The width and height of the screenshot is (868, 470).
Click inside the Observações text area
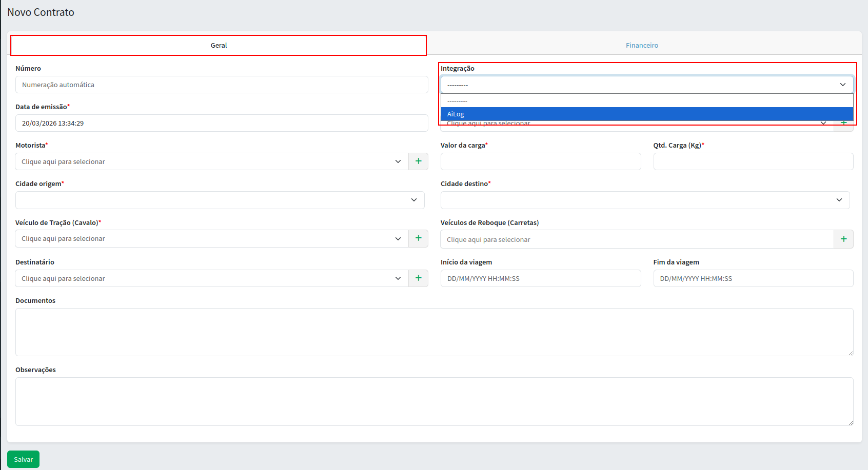coord(434,401)
